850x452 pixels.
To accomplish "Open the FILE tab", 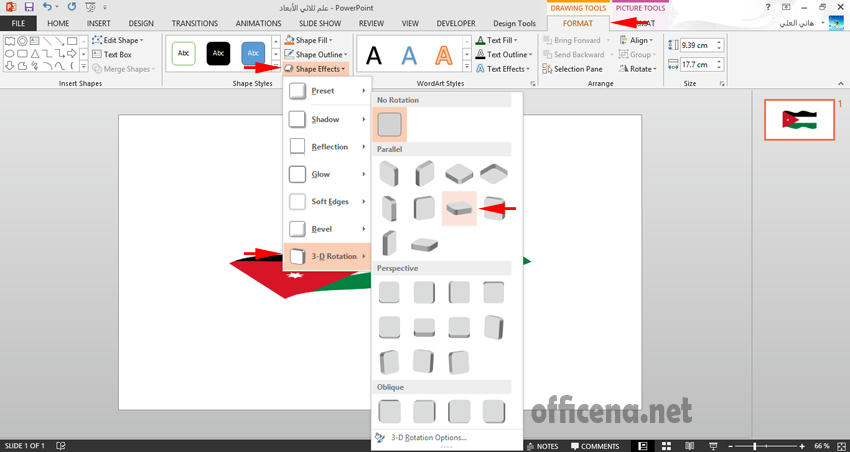I will (18, 23).
